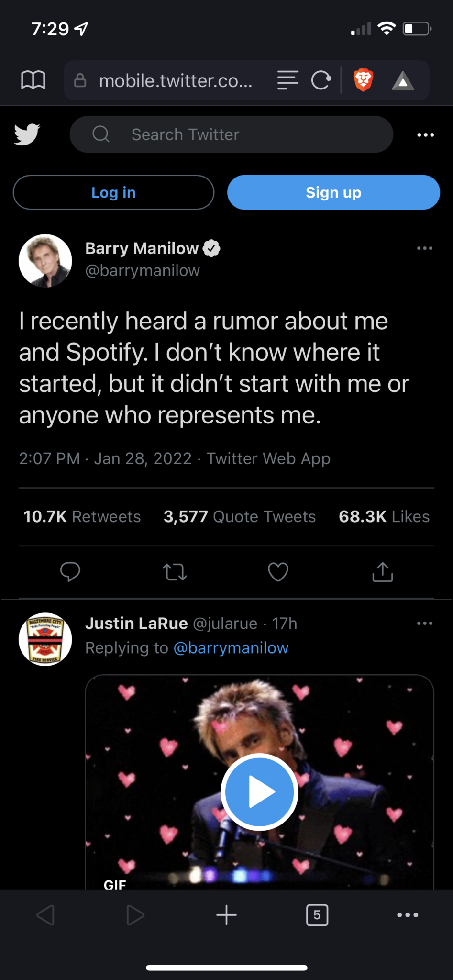Screen dimensions: 453x980
Task: Tap the Brave Rewards triangle icon
Action: pos(403,81)
